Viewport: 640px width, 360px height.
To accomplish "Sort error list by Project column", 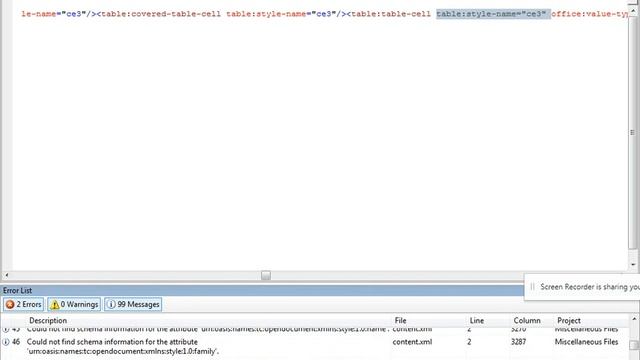I will 569,320.
